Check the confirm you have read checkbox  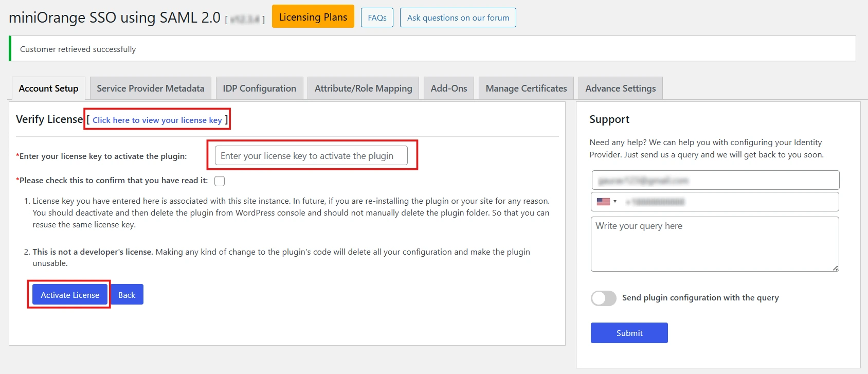point(220,181)
